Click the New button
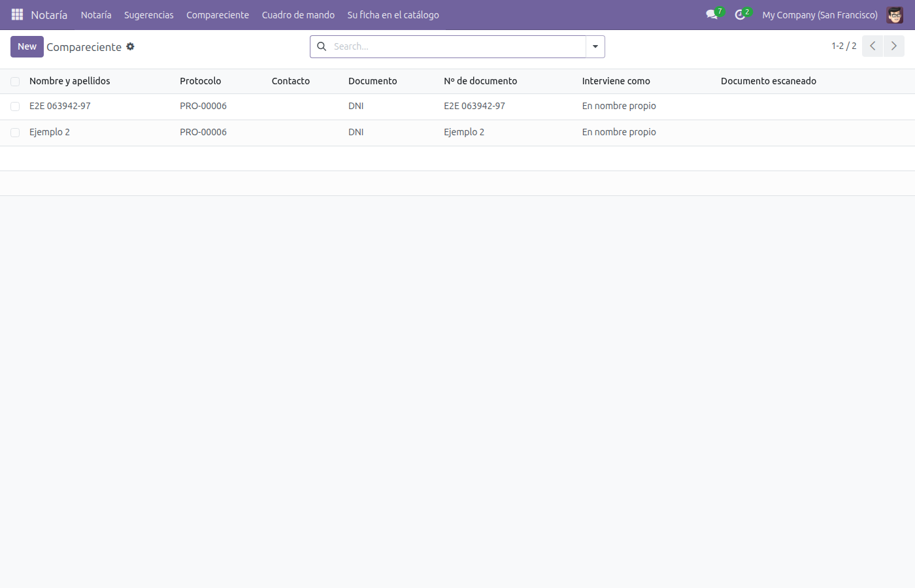Screen dimensions: 915x588 27,46
